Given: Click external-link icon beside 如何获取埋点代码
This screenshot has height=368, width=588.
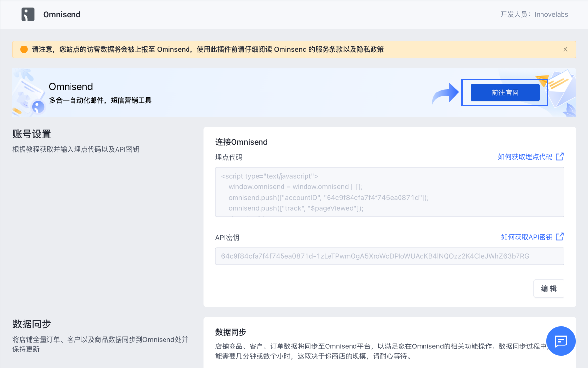Looking at the screenshot, I should [560, 157].
